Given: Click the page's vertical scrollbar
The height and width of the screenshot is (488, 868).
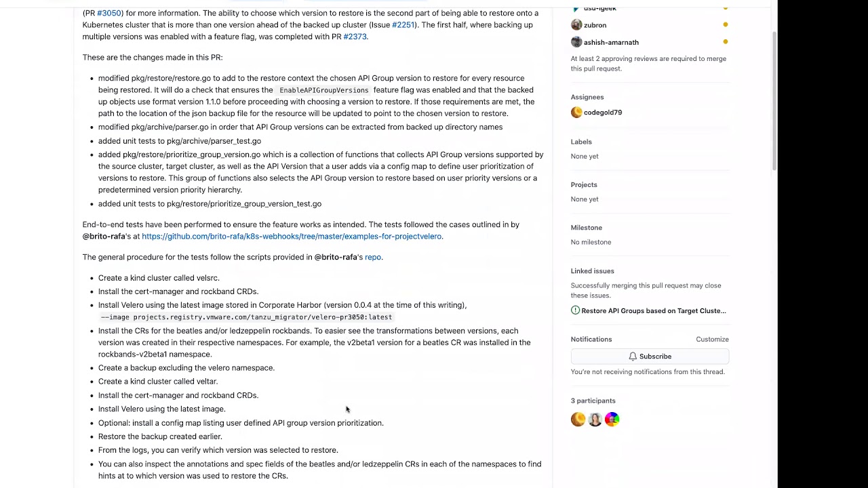Looking at the screenshot, I should click(774, 102).
